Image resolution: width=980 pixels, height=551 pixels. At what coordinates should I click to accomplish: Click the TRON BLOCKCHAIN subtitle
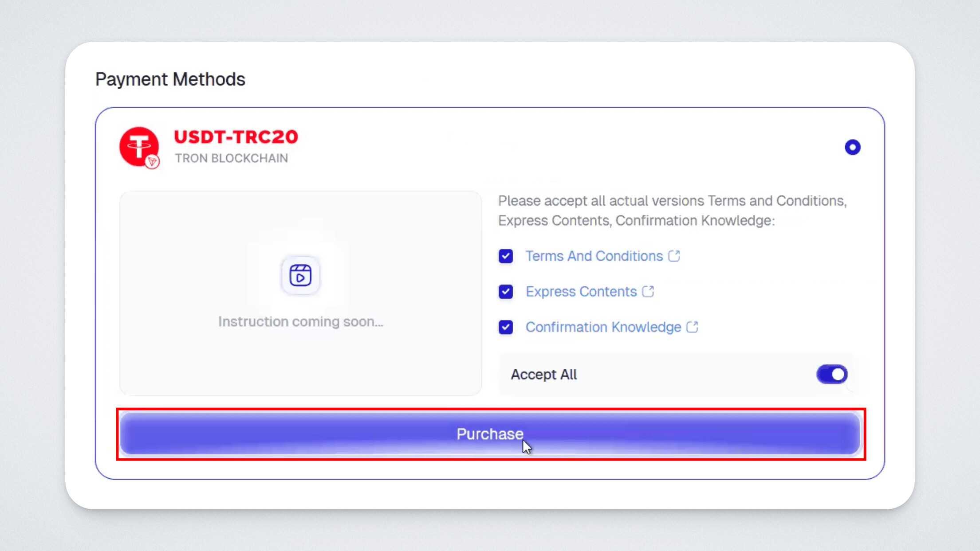(231, 158)
